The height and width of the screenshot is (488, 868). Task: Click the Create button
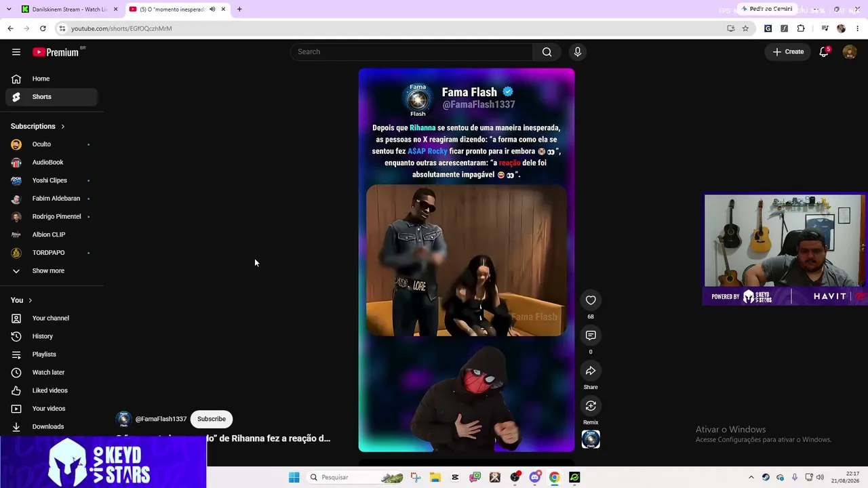(x=788, y=52)
